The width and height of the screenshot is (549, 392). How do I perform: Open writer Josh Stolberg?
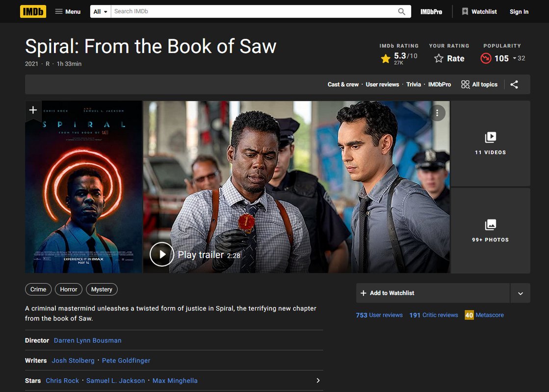[73, 361]
